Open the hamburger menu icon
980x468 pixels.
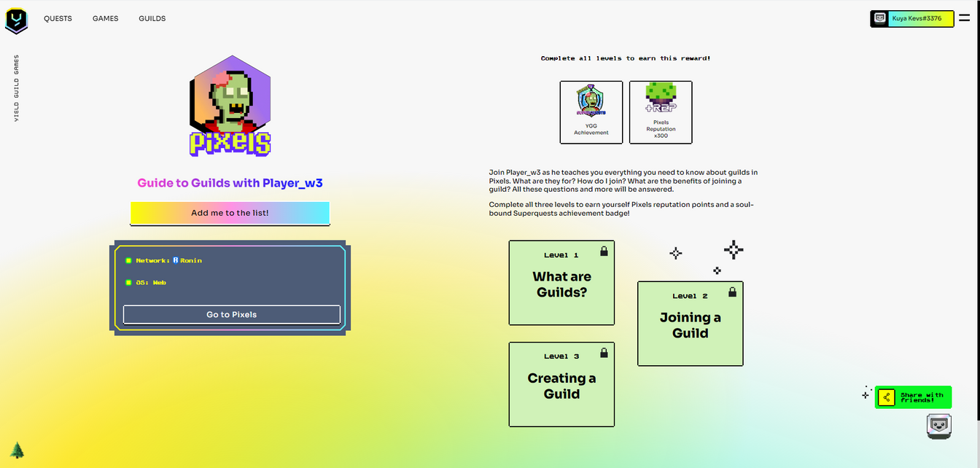[965, 18]
